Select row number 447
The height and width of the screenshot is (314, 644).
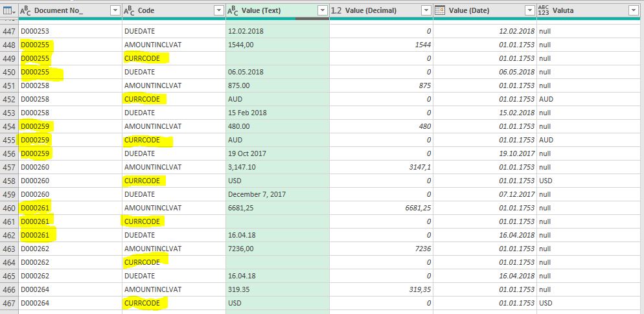click(9, 31)
